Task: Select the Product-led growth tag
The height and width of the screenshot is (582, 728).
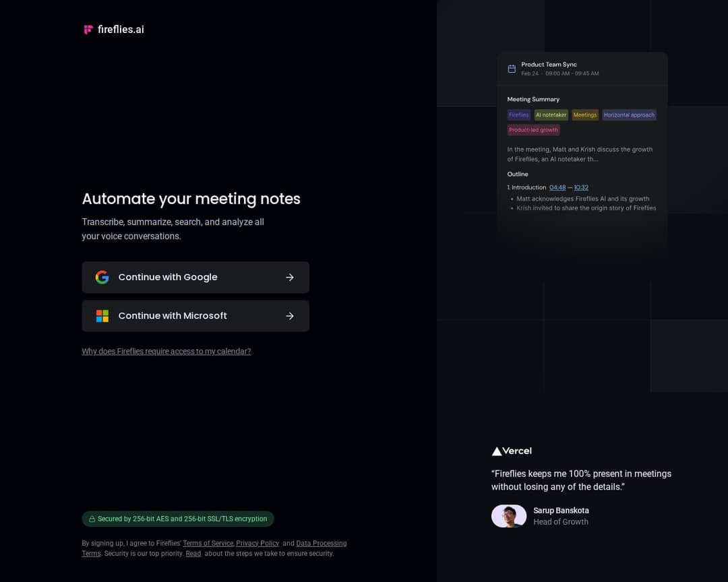Action: (533, 130)
